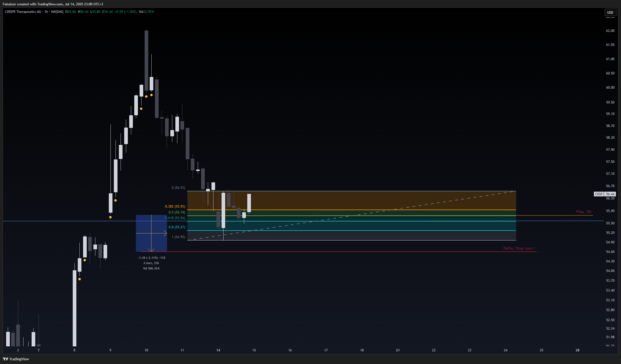Click the 1h interval label in chart header
Viewport: 621px width, 364px height.
pos(46,12)
